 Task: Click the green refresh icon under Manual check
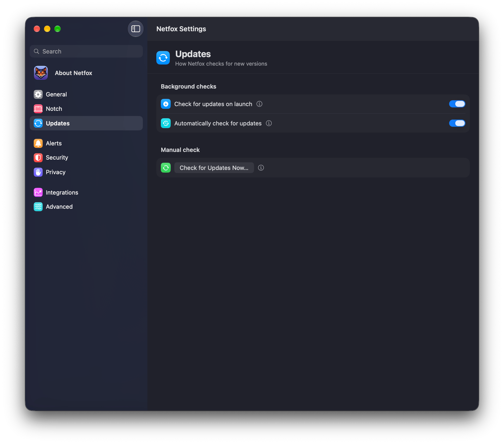click(x=166, y=168)
